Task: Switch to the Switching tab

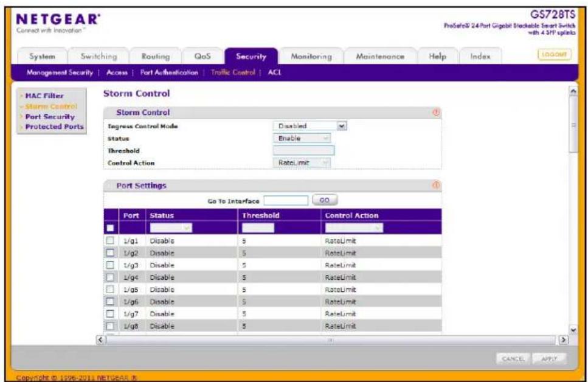Action: (99, 57)
